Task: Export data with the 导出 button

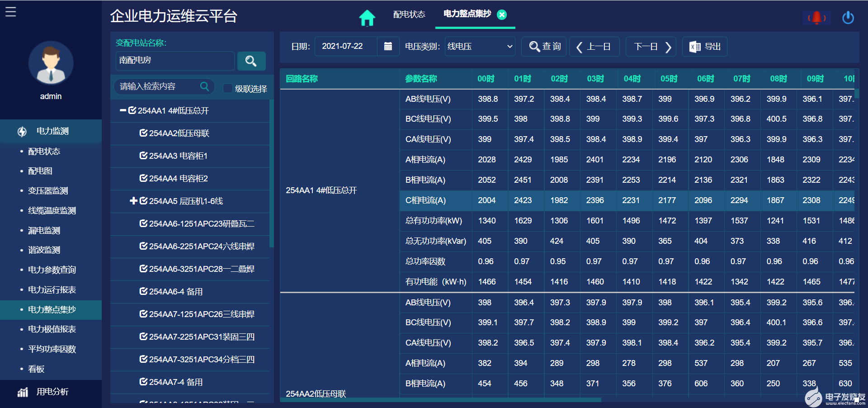Action: [x=705, y=46]
